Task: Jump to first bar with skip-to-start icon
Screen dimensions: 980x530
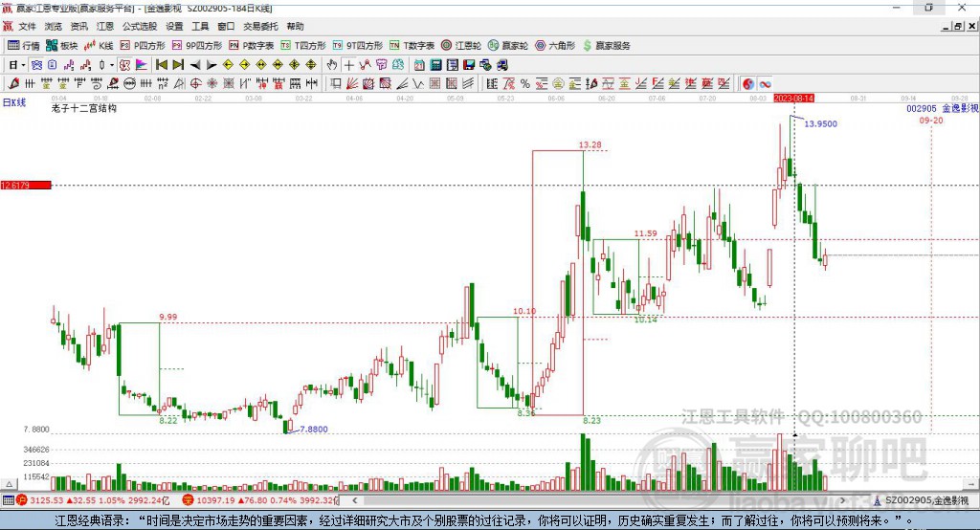Action: click(161, 65)
